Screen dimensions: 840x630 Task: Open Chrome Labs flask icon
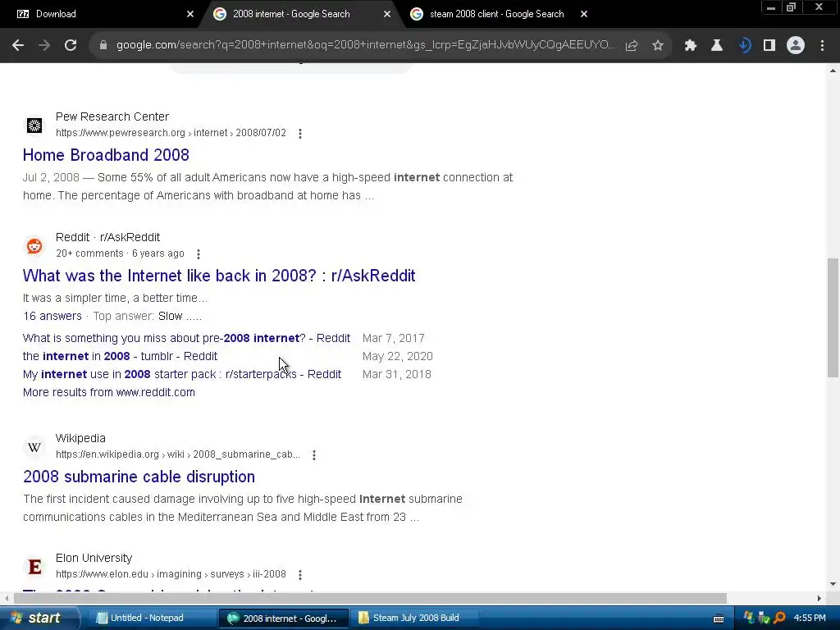coord(717,46)
